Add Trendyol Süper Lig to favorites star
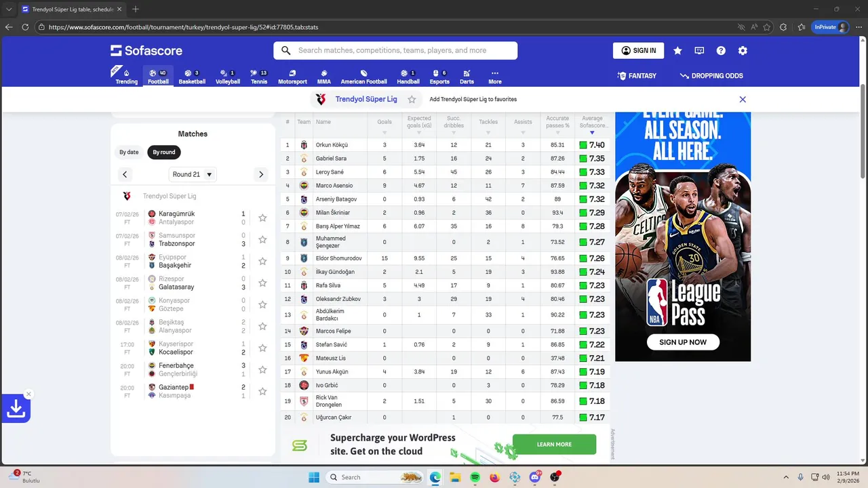Viewport: 868px width, 488px height. pos(412,100)
